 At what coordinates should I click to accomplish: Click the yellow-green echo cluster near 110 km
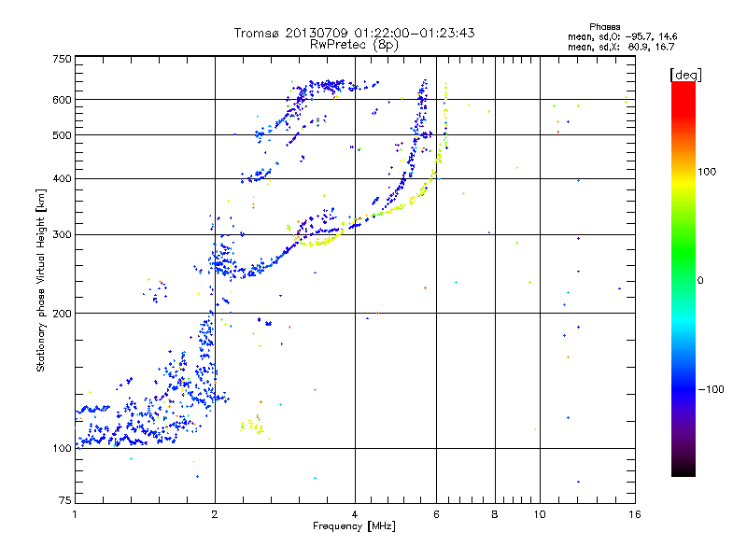coord(252,426)
